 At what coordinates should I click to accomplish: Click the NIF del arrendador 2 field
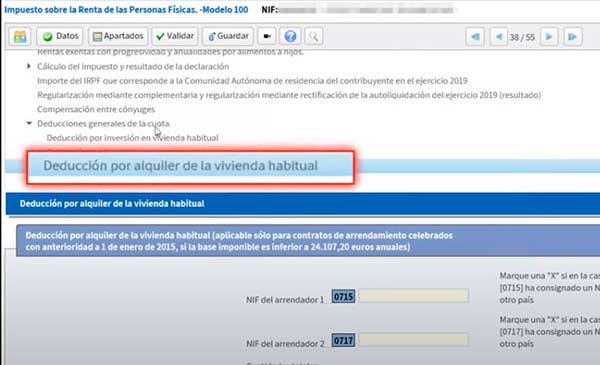pos(414,340)
